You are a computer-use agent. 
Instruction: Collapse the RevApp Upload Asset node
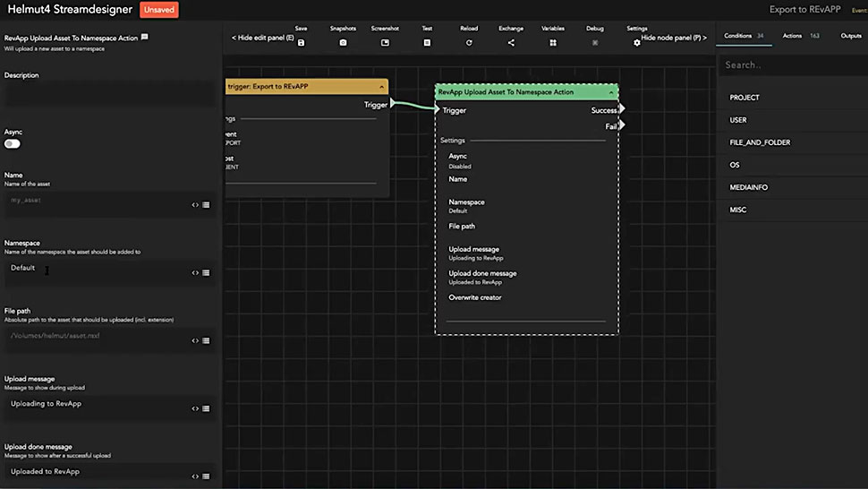pos(611,92)
